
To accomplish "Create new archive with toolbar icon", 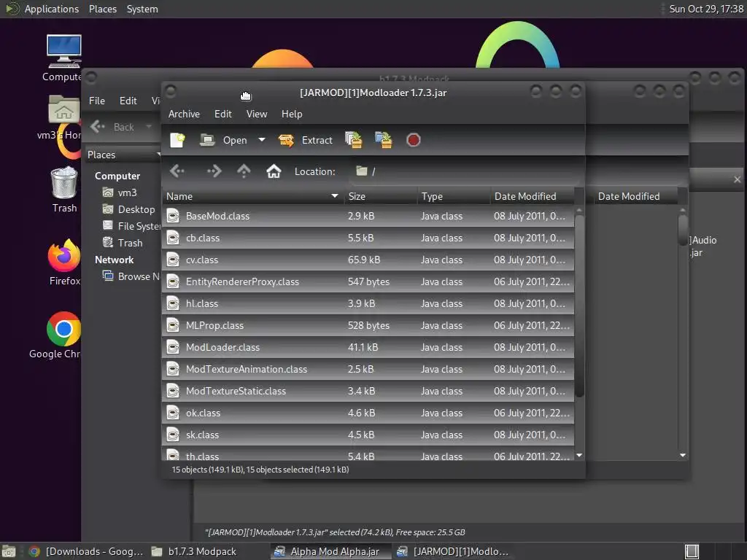I will click(x=177, y=140).
